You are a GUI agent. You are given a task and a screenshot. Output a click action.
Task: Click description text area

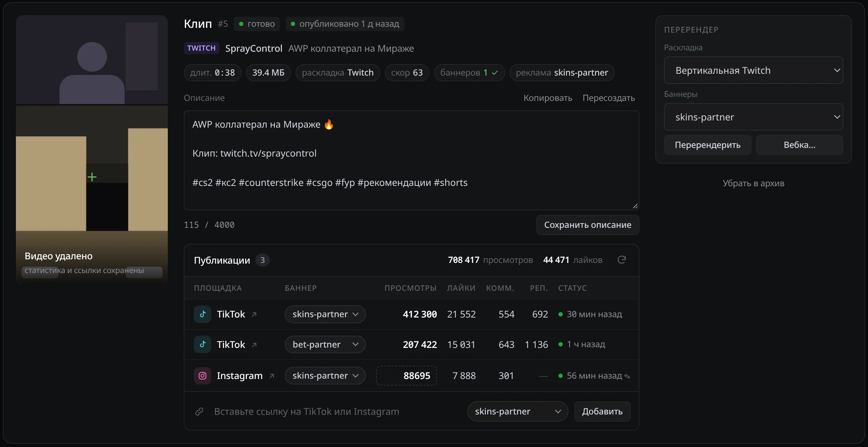pyautogui.click(x=412, y=160)
